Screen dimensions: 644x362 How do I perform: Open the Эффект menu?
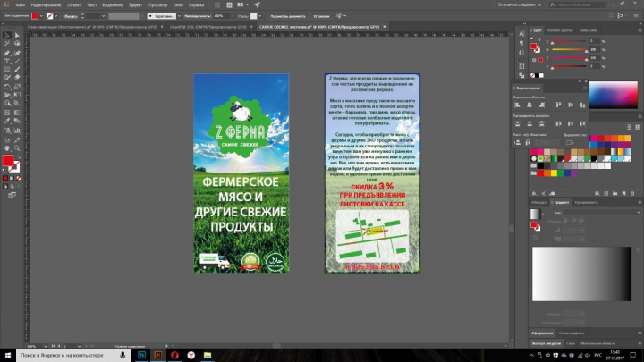click(x=135, y=5)
